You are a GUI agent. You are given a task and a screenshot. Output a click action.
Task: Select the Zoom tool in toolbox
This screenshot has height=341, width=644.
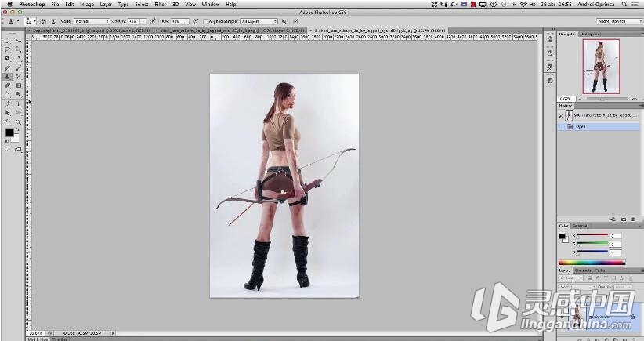click(x=18, y=122)
